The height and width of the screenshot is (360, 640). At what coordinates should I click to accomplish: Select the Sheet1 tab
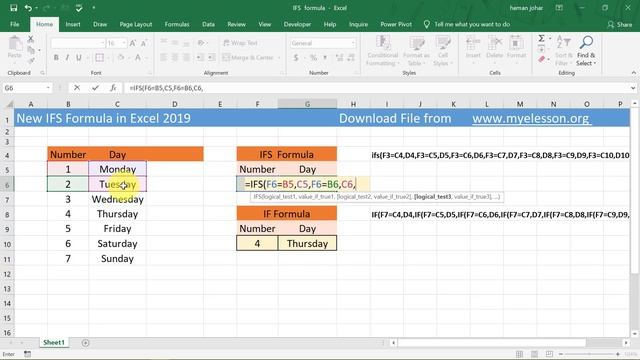point(54,342)
